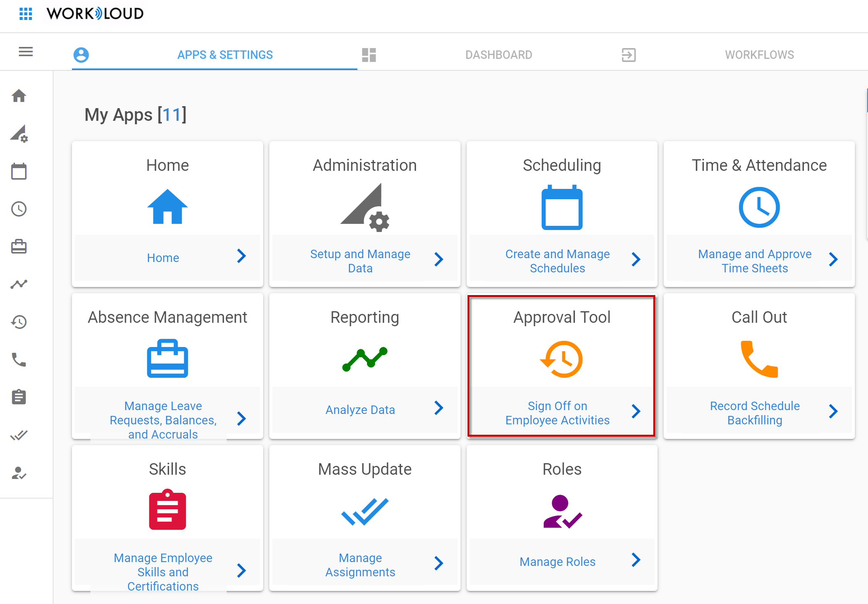Click the Scheduling calendar card icon
Viewport: 868px width, 604px height.
562,207
